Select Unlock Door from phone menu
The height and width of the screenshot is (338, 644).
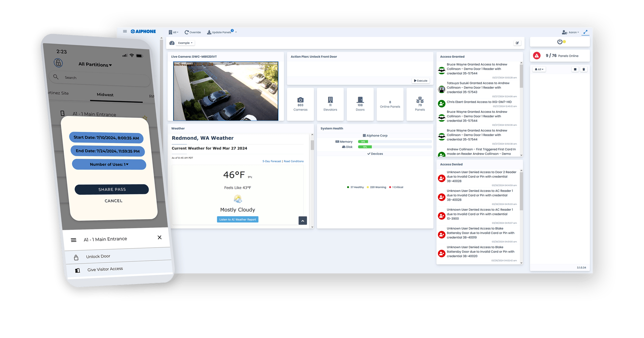(98, 257)
